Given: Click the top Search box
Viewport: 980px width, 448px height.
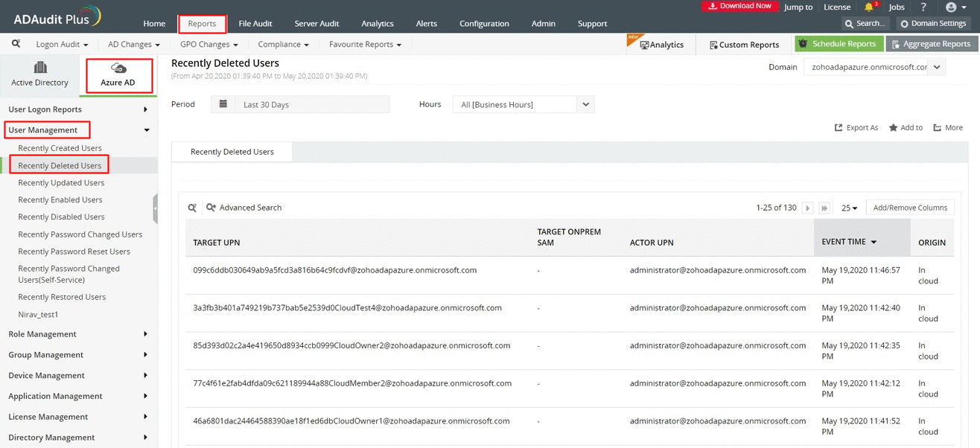Looking at the screenshot, I should (x=867, y=24).
